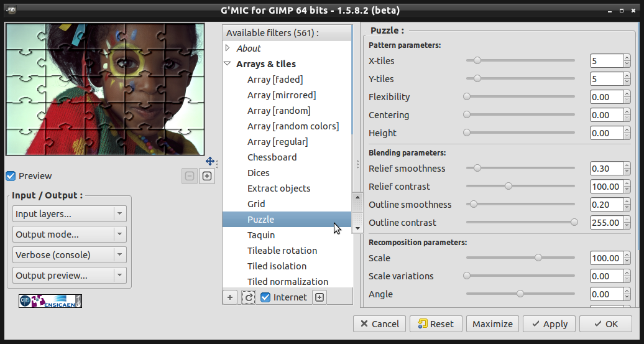Select the Tiled normalization filter
Viewport: 644px width, 344px height.
coord(287,282)
